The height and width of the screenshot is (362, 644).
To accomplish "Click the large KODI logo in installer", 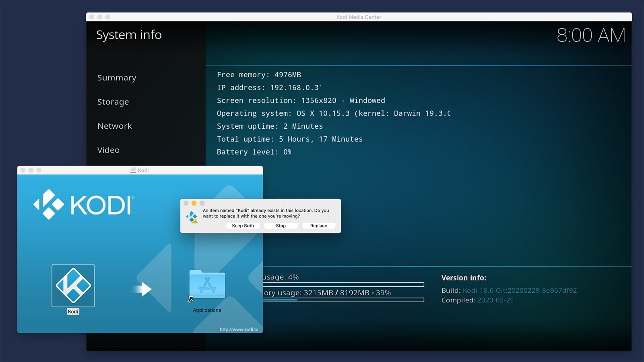I will [x=84, y=204].
